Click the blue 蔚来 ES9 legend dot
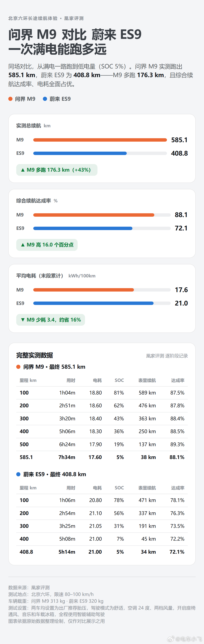This screenshot has width=204, height=644. point(45,99)
